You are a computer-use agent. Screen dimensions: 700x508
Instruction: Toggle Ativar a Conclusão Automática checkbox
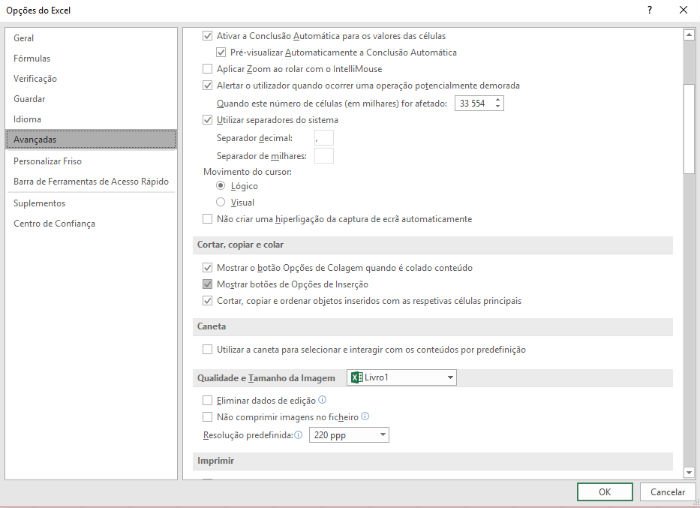(x=207, y=36)
